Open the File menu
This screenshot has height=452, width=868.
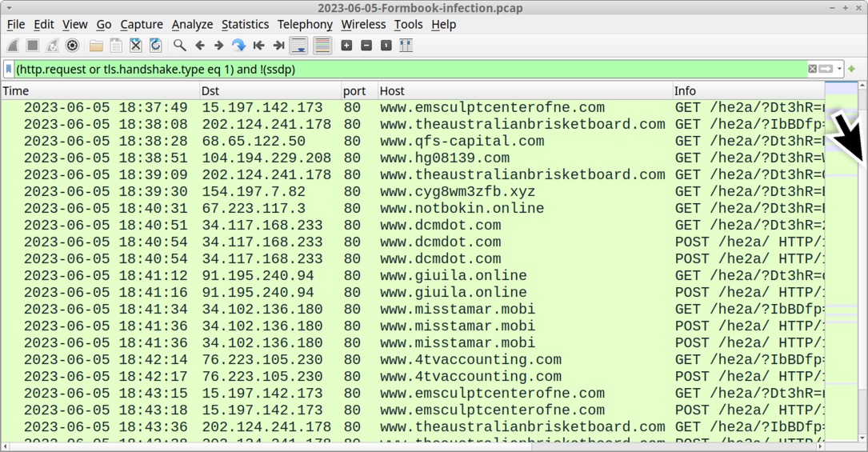point(15,24)
